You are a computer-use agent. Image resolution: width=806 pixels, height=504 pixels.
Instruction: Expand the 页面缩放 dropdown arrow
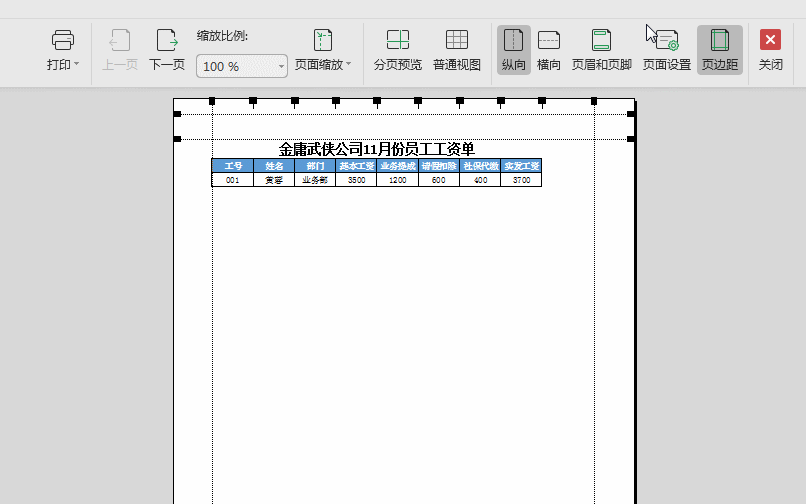349,64
